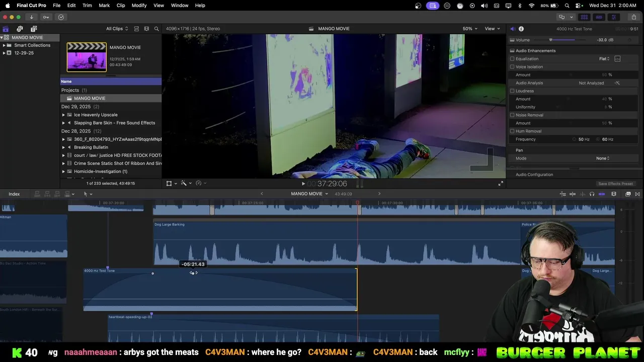Image resolution: width=644 pixels, height=362 pixels.
Task: Open the Mark menu
Action: pos(104,6)
